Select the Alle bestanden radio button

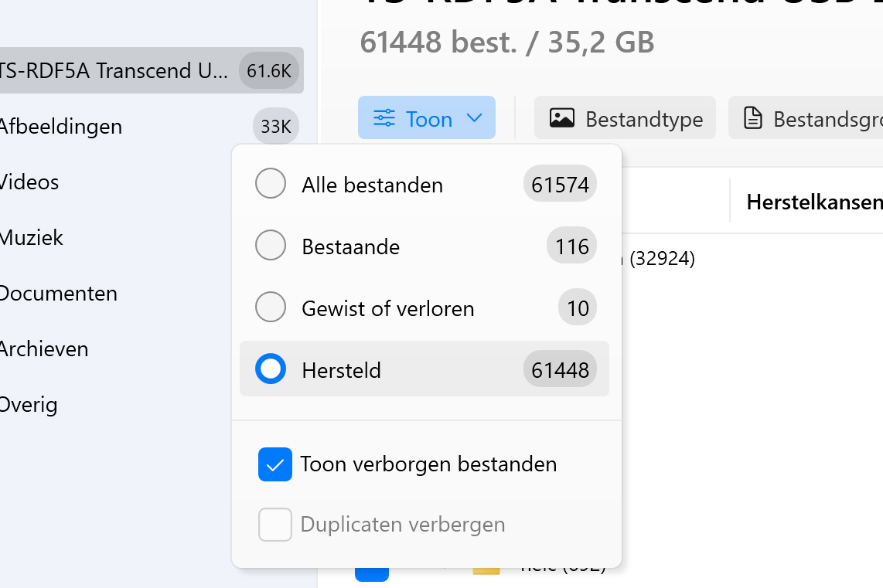(x=271, y=185)
